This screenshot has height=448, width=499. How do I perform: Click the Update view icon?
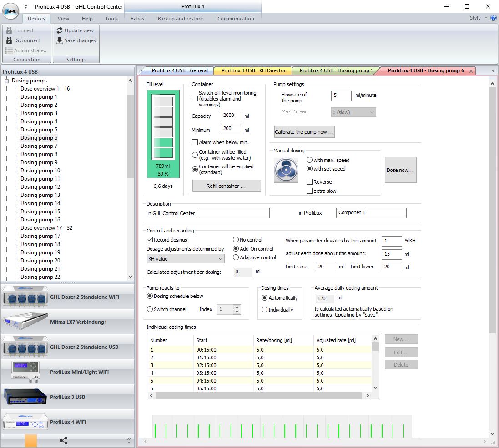(x=60, y=30)
